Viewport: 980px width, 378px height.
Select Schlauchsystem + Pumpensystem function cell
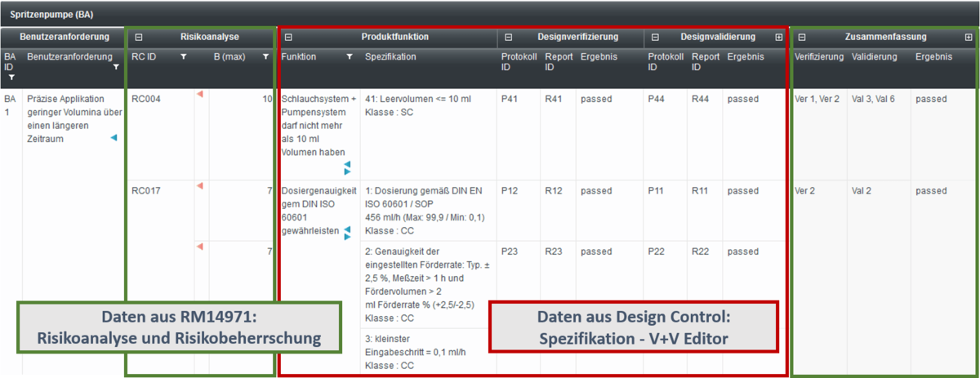tap(319, 126)
